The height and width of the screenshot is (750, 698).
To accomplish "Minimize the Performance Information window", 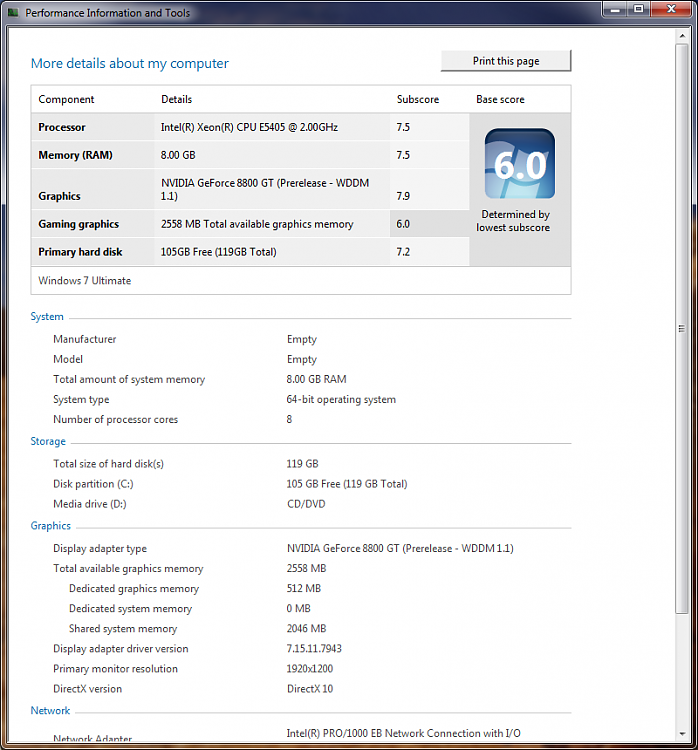I will tap(615, 9).
